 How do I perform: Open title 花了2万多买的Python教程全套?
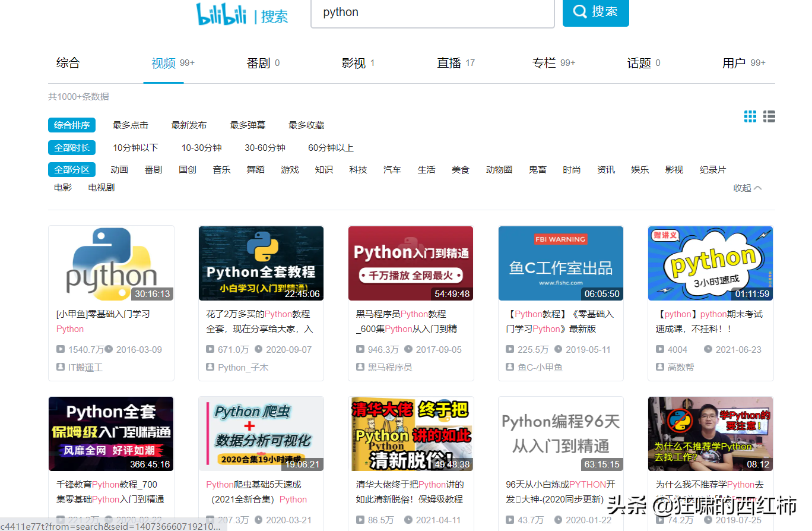tap(259, 321)
